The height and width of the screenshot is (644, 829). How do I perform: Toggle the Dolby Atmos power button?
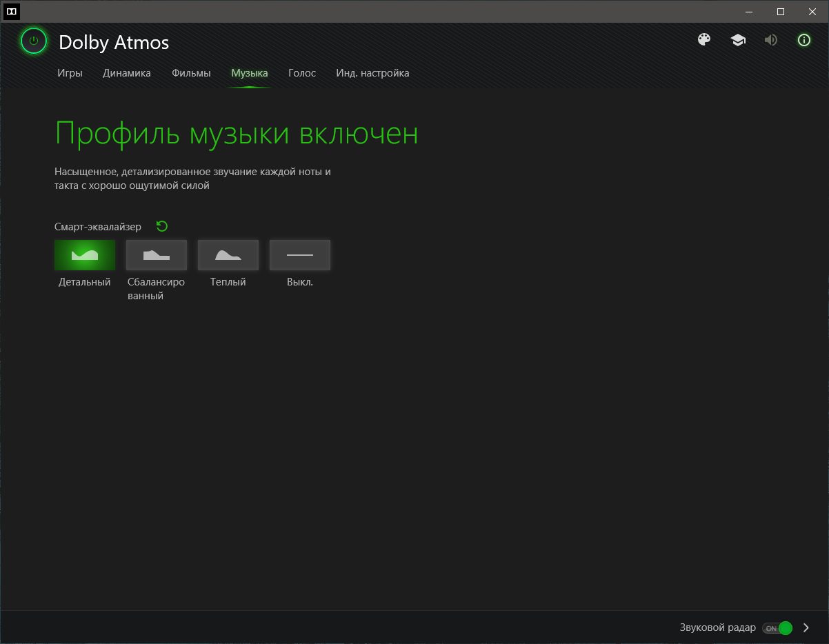(33, 41)
